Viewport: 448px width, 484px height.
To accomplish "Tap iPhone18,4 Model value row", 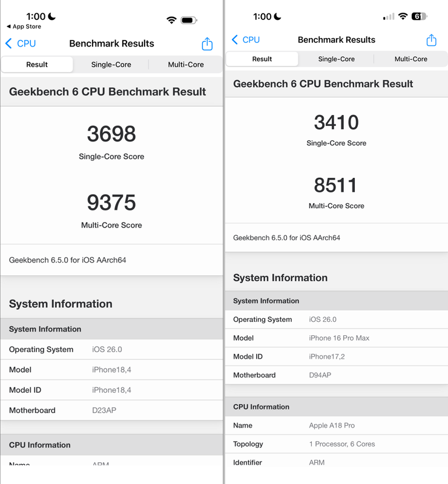I will (x=111, y=370).
